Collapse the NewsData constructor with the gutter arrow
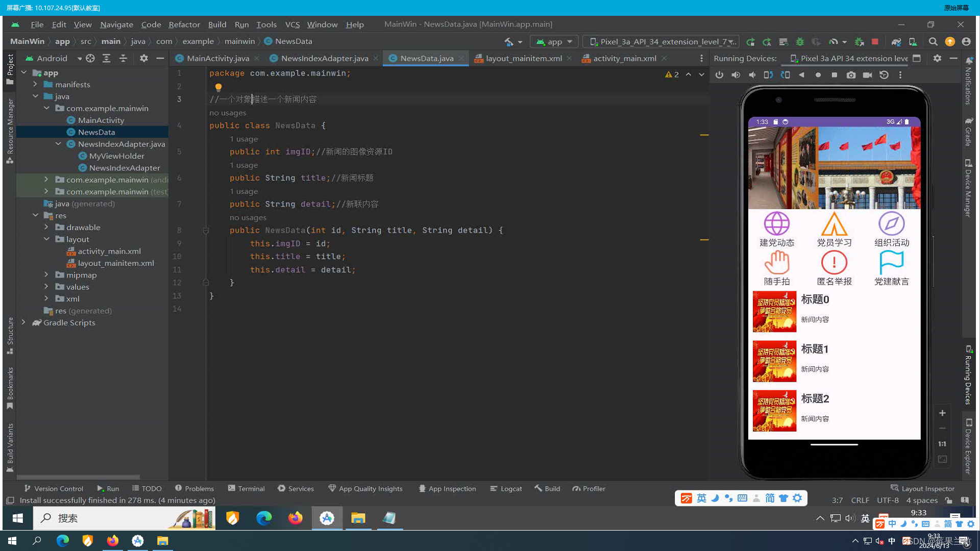The height and width of the screenshot is (551, 980). tap(206, 230)
